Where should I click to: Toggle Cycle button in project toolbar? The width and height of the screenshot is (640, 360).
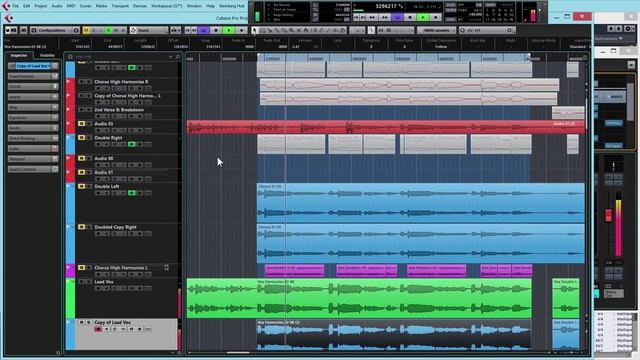point(204,30)
